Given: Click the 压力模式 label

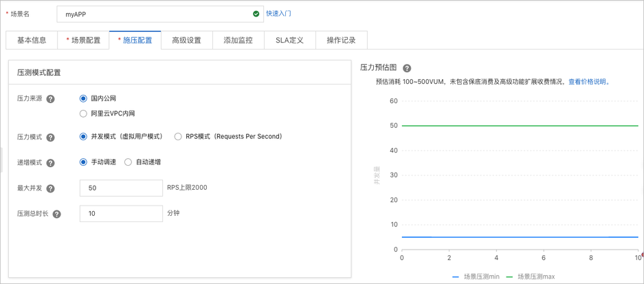Looking at the screenshot, I should (30, 137).
